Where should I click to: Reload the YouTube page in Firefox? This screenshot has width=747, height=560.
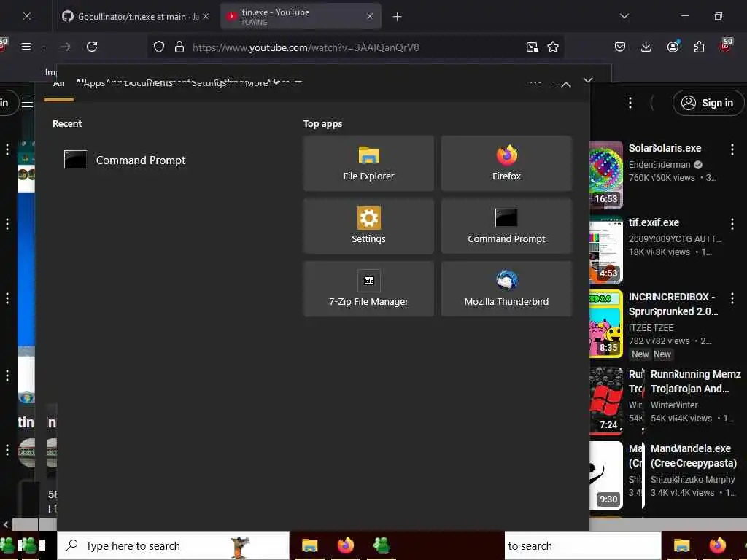pyautogui.click(x=92, y=47)
